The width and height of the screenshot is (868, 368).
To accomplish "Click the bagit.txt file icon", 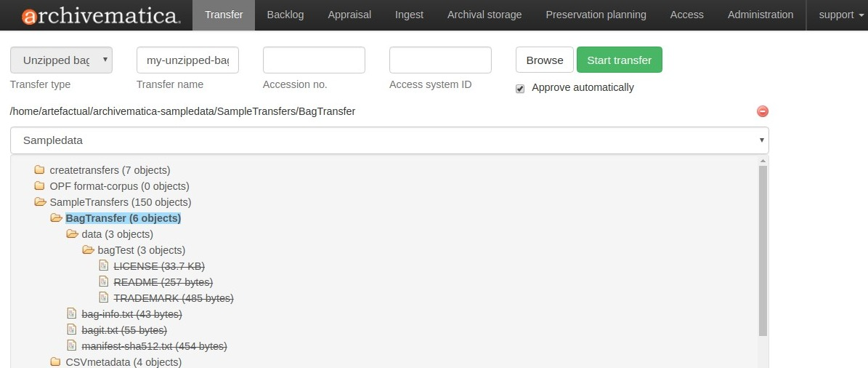I will 72,330.
